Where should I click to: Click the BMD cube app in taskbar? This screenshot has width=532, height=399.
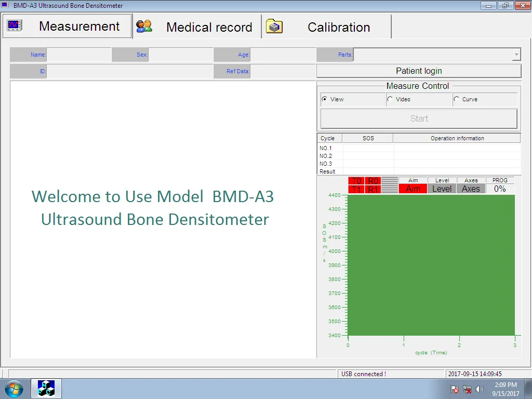click(x=46, y=389)
